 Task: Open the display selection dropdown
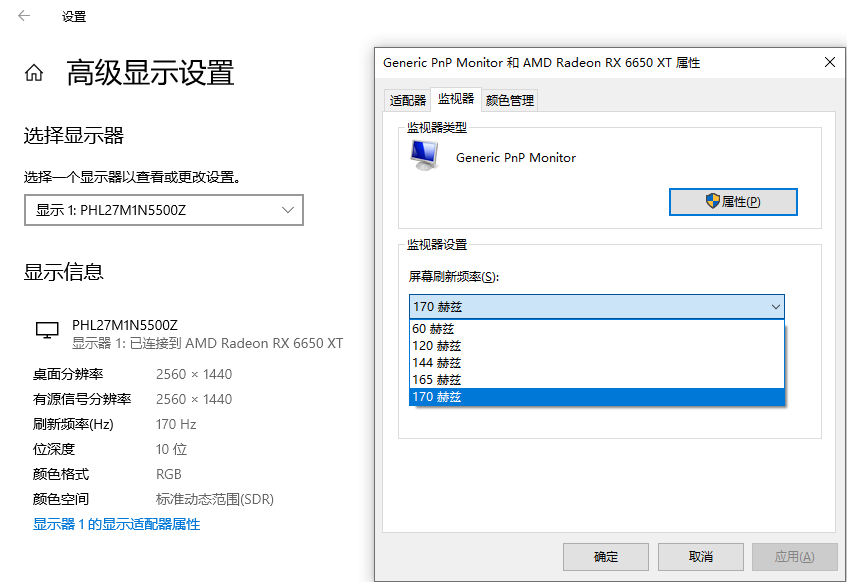tap(164, 210)
